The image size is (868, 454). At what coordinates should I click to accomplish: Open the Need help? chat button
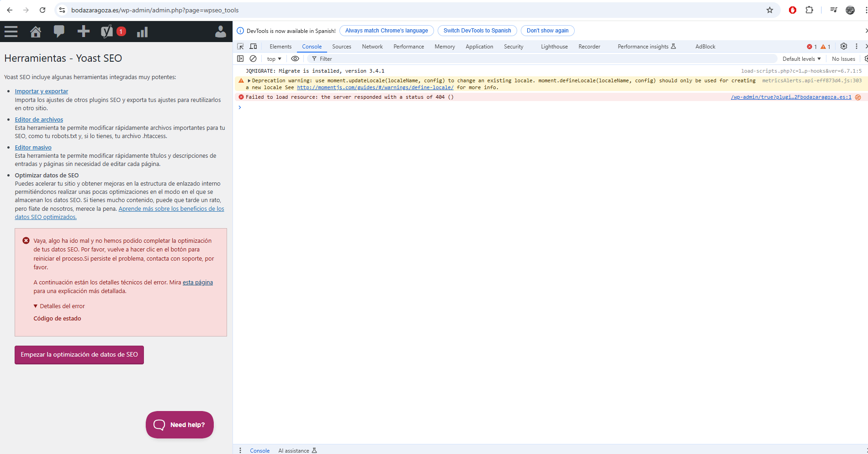(180, 425)
